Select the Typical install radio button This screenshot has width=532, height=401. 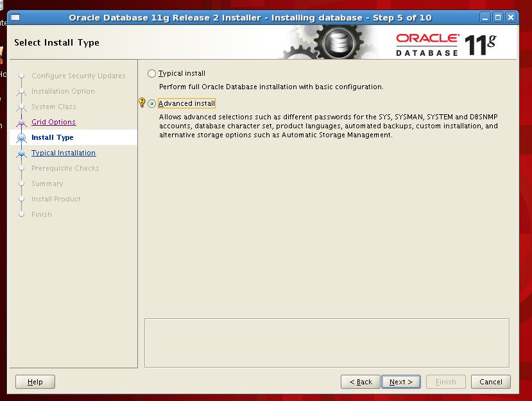(x=152, y=74)
